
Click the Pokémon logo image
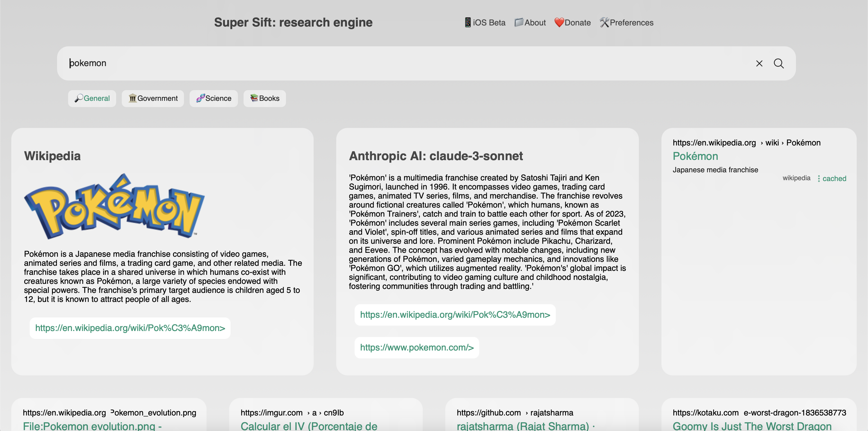click(x=114, y=206)
